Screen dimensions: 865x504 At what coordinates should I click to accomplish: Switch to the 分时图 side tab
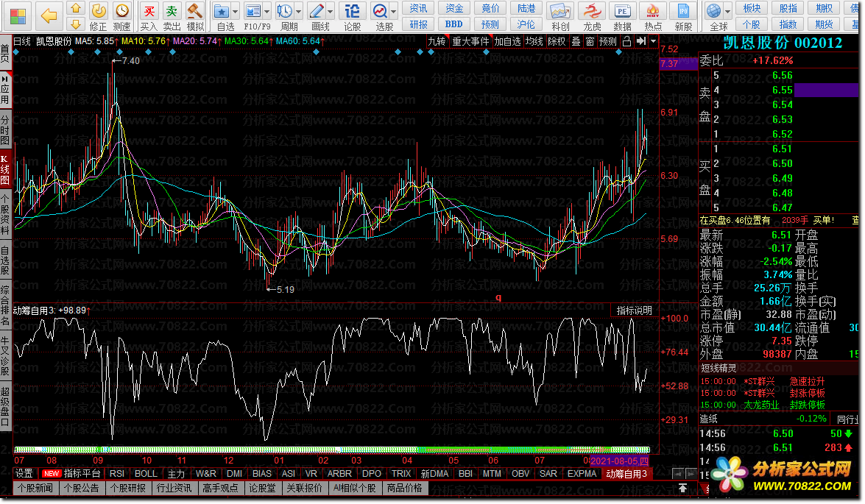point(5,130)
